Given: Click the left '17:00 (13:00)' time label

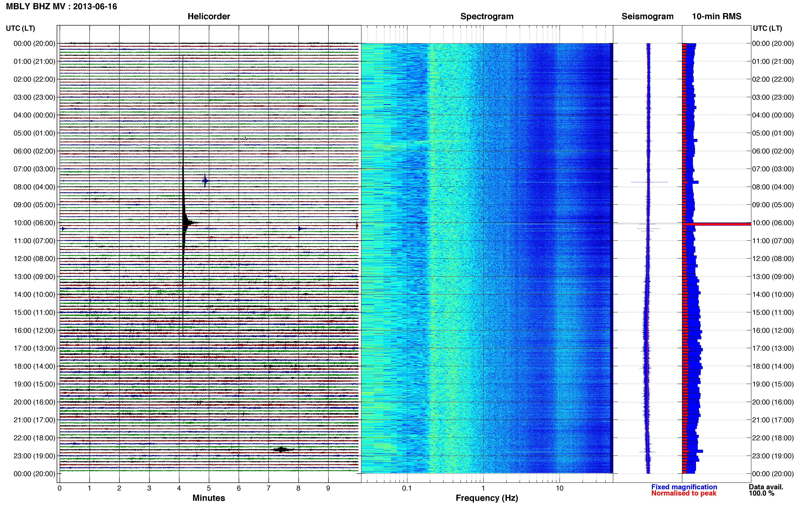Looking at the screenshot, I should coord(34,348).
